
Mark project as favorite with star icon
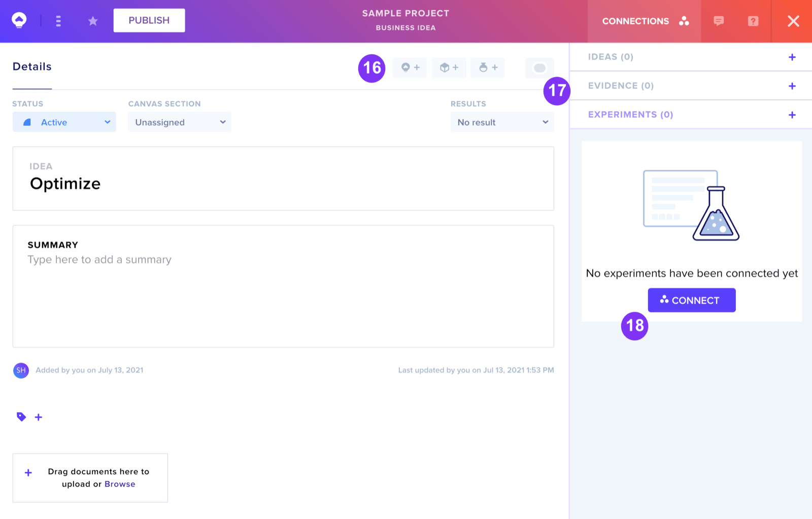point(93,21)
